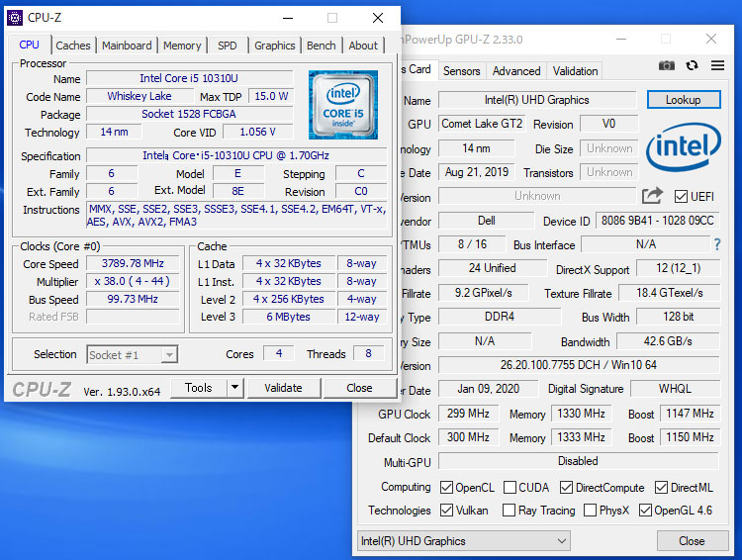The height and width of the screenshot is (560, 742).
Task: Click the Close button in CPU-Z
Action: (359, 388)
